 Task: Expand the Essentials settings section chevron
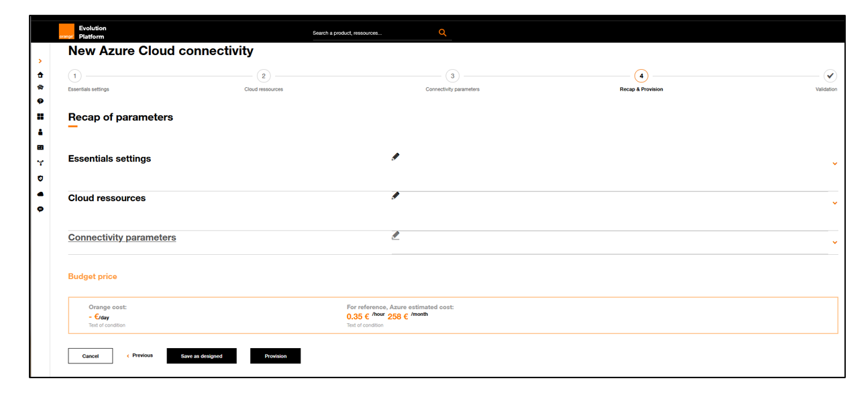pos(835,164)
